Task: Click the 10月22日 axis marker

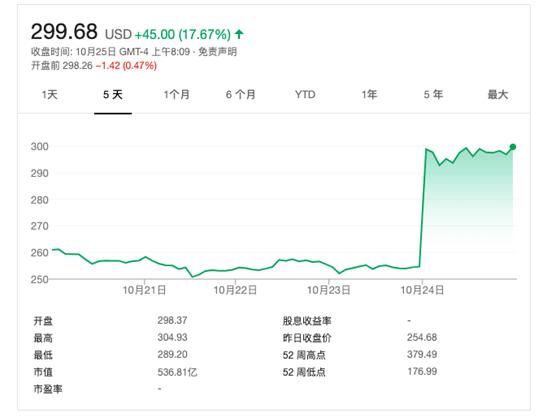Action: pyautogui.click(x=235, y=290)
